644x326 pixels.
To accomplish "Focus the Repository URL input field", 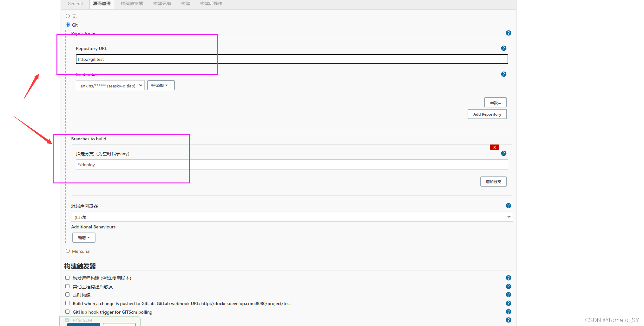I will (292, 59).
